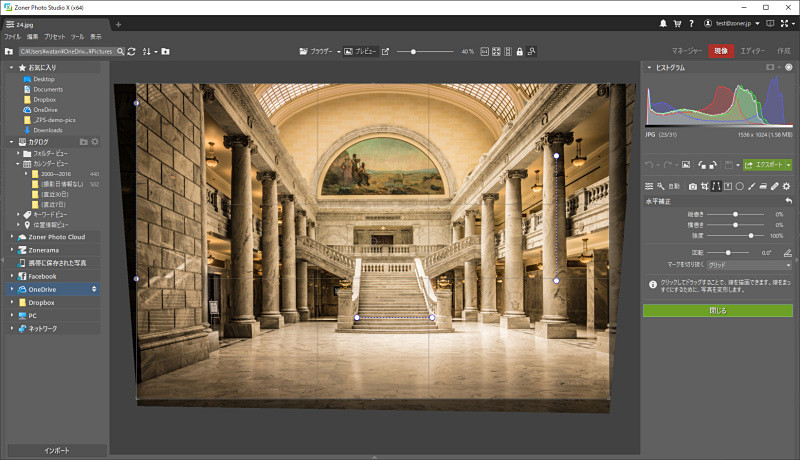Open the Tools menu

coord(78,37)
